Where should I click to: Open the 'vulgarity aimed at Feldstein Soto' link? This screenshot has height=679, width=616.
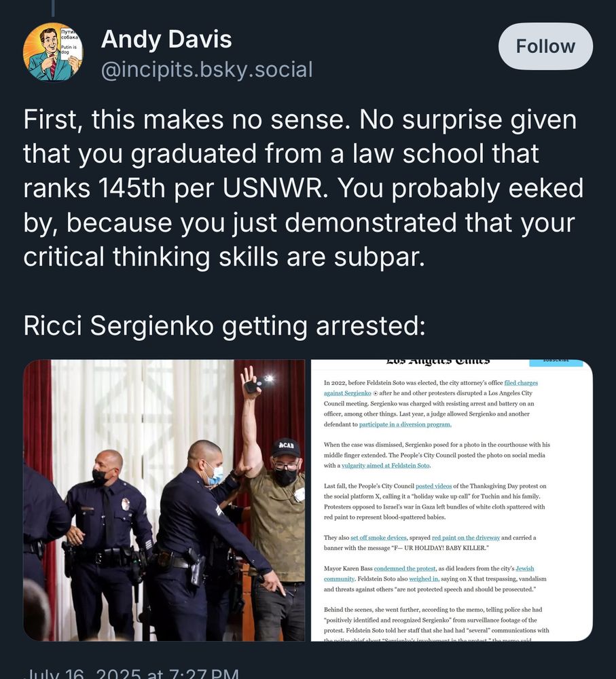tap(386, 466)
